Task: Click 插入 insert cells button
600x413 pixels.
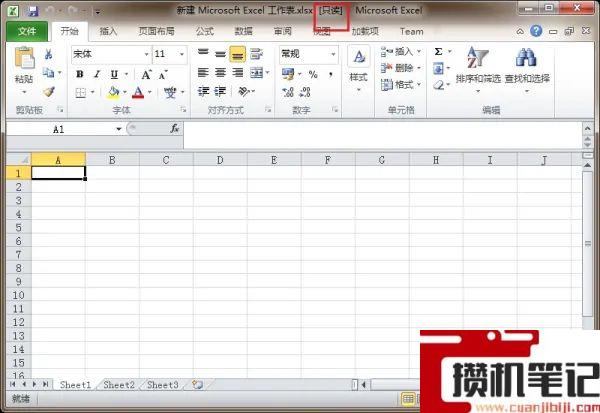Action: click(400, 52)
